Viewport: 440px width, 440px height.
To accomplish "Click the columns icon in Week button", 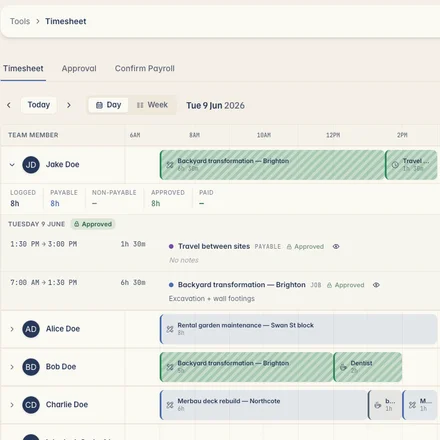I will [x=140, y=105].
